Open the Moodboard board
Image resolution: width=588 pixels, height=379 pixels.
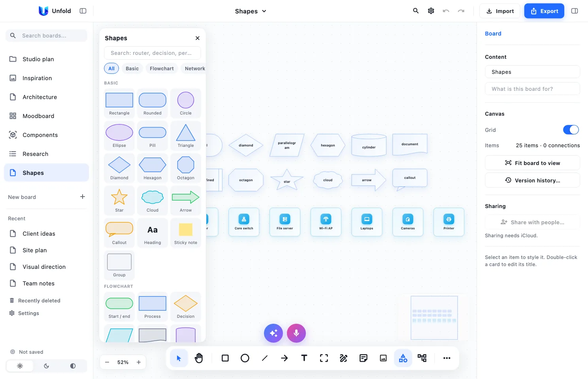pos(47,116)
